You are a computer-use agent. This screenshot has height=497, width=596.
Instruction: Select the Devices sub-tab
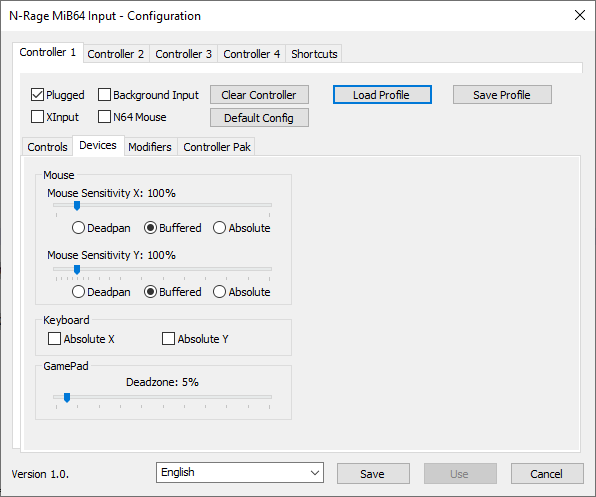pos(98,146)
